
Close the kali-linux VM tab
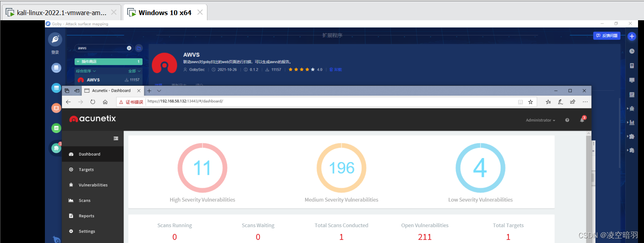pyautogui.click(x=114, y=12)
